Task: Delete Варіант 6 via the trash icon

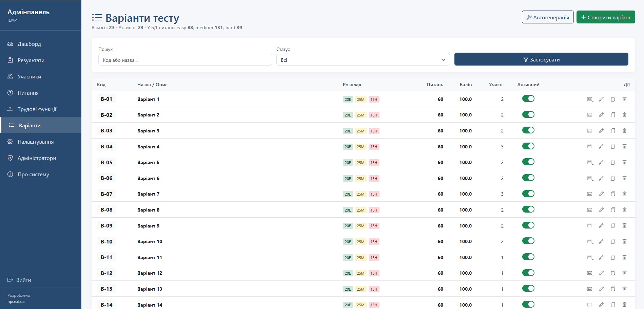Action: tap(624, 178)
